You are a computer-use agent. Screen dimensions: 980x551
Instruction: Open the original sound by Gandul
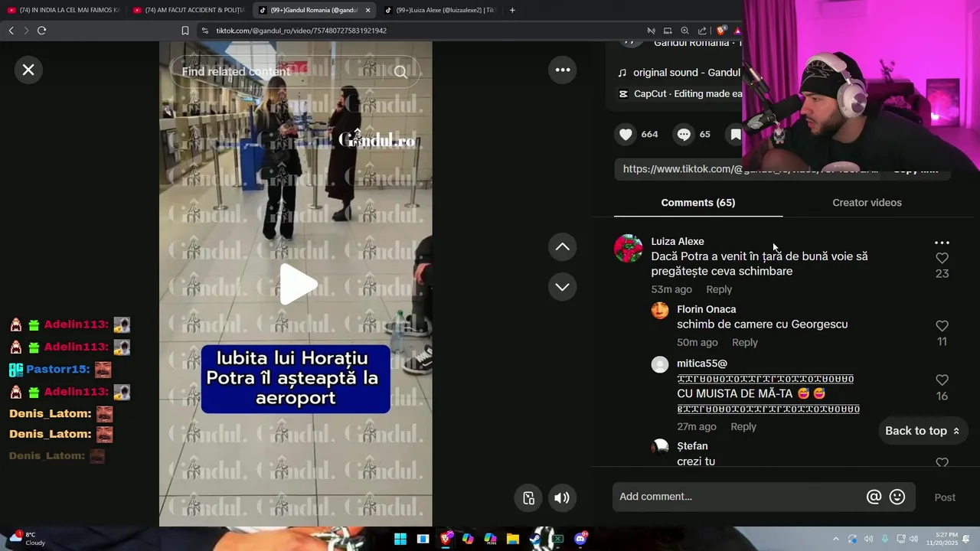[x=686, y=72]
